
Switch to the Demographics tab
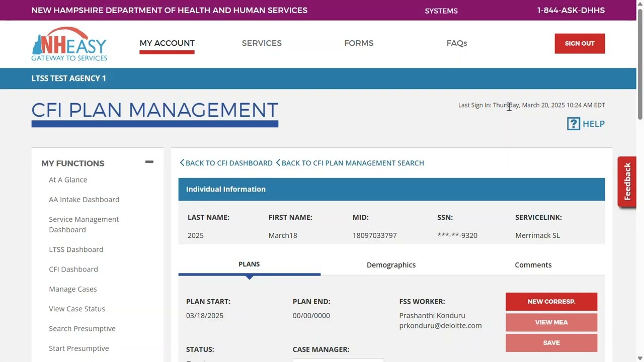click(x=391, y=265)
